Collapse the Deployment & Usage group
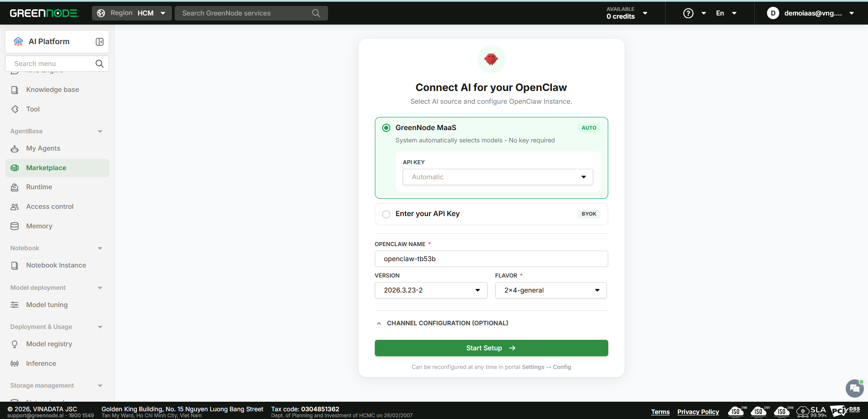The width and height of the screenshot is (868, 419). point(100,327)
